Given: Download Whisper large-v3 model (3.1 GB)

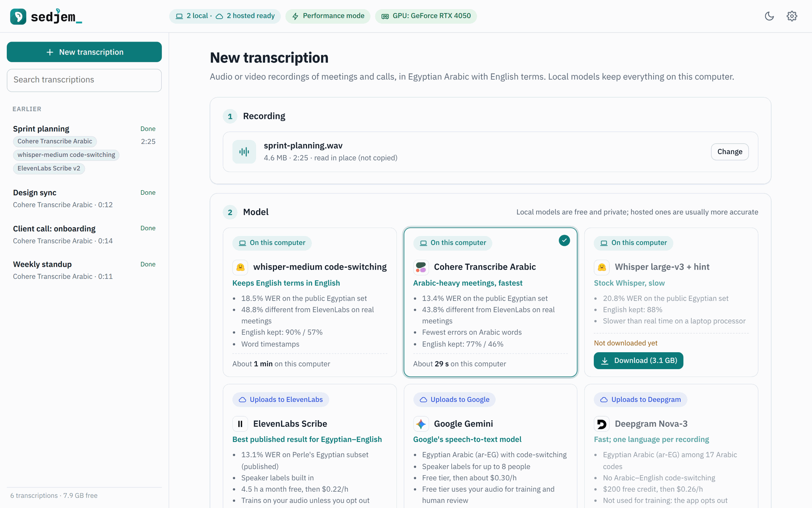Looking at the screenshot, I should point(638,361).
